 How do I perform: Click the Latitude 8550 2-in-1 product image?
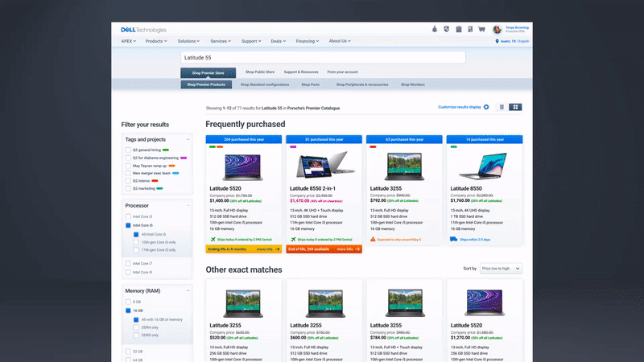[x=325, y=165]
